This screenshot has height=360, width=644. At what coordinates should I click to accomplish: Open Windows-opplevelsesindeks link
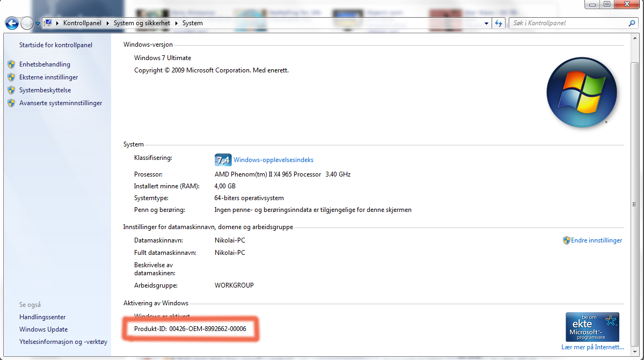coord(273,160)
